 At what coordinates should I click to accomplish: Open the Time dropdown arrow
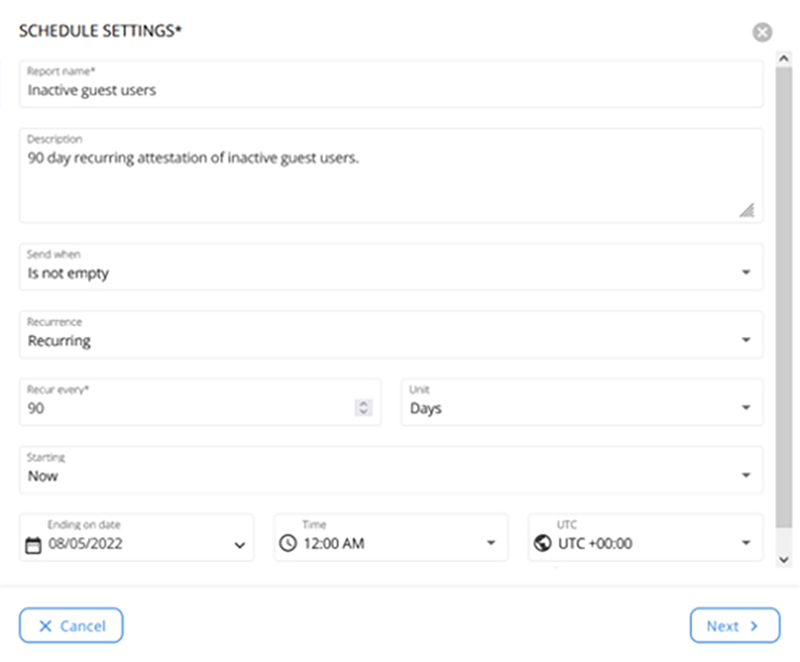click(490, 544)
